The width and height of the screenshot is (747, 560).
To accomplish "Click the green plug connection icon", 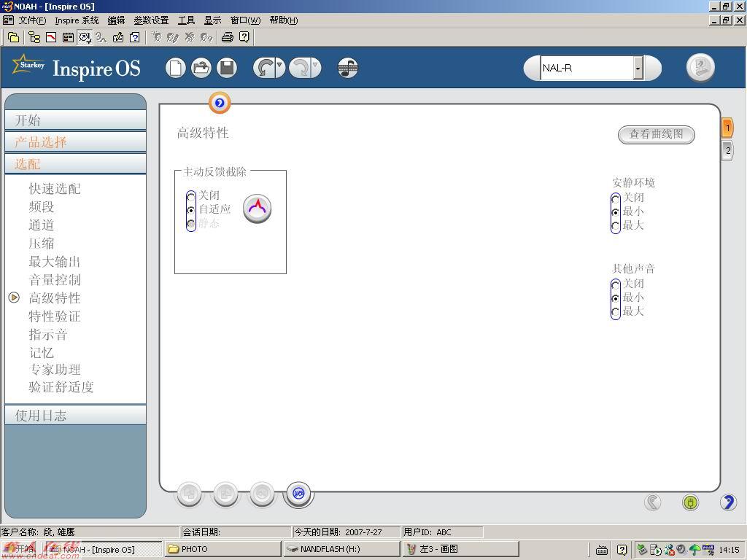I will point(690,502).
